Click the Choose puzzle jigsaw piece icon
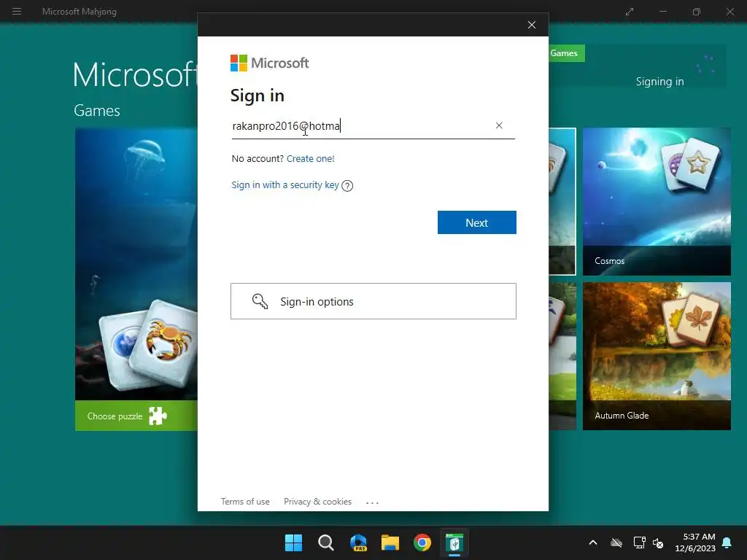The image size is (747, 560). 158,416
